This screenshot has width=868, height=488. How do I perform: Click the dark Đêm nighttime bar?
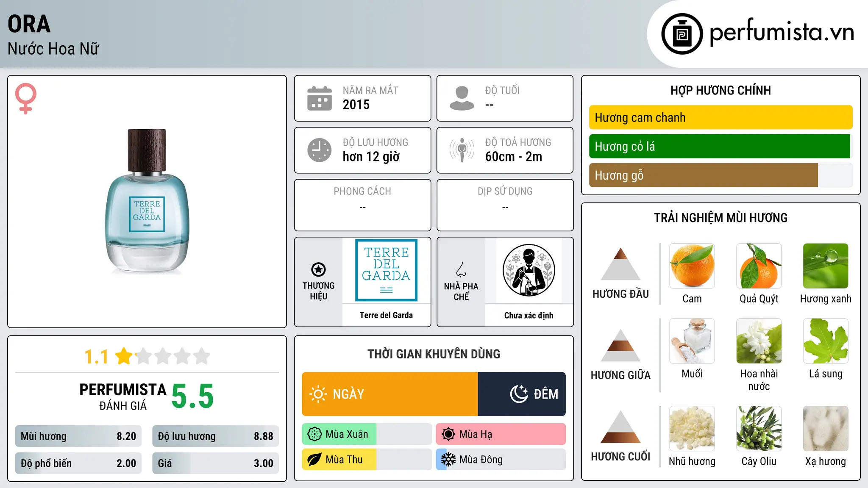tap(522, 394)
